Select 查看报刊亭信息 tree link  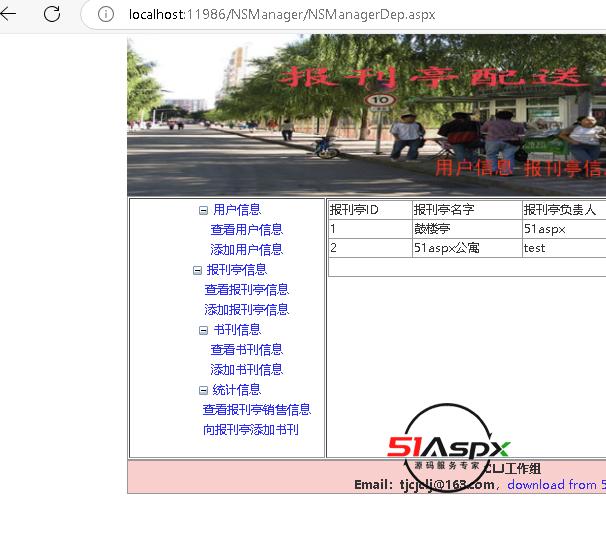246,290
